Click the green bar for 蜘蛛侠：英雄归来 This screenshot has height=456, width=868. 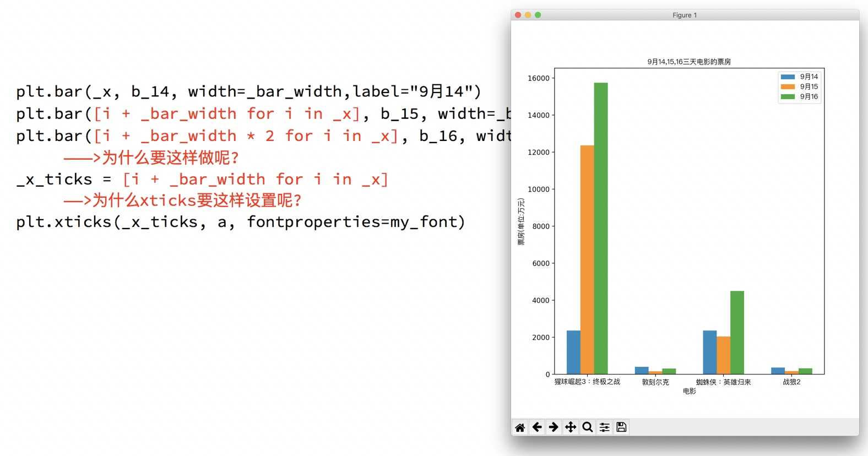[737, 333]
